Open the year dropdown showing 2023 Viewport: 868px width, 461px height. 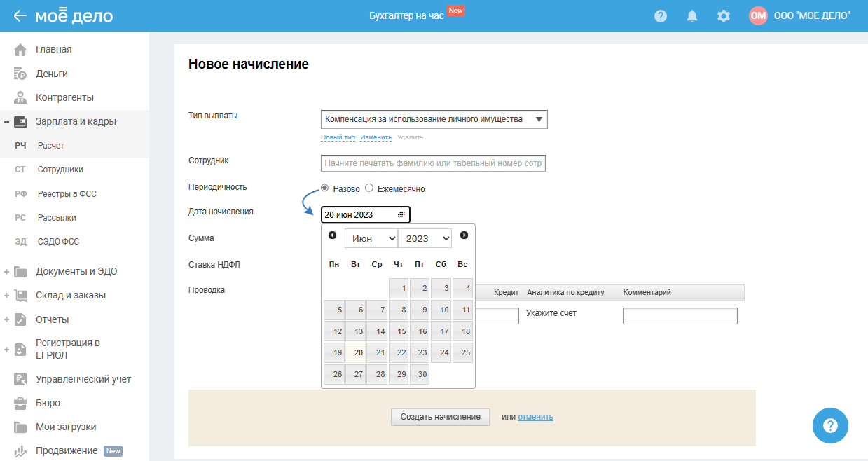pyautogui.click(x=425, y=239)
